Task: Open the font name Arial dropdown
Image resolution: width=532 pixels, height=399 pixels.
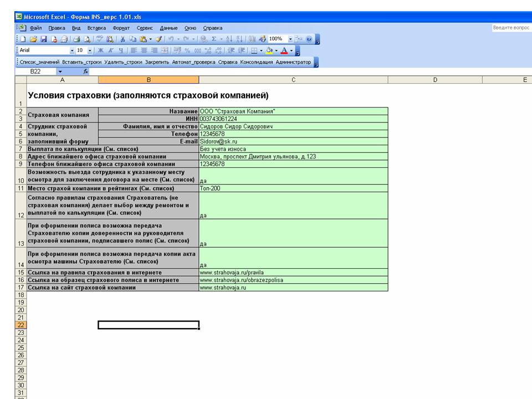Action: pos(72,50)
